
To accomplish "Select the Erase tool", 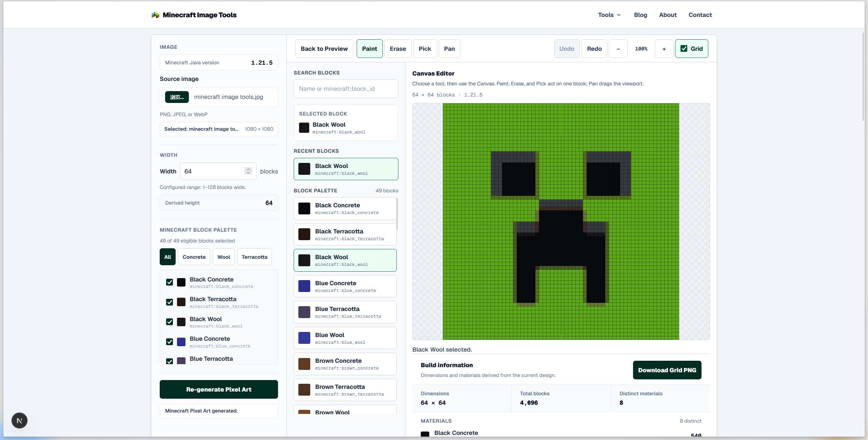I will pos(398,48).
